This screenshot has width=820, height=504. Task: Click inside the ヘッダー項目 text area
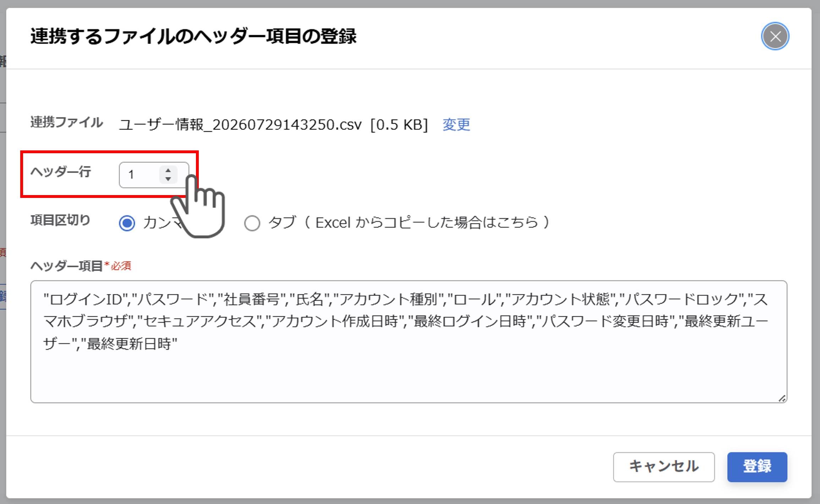409,342
